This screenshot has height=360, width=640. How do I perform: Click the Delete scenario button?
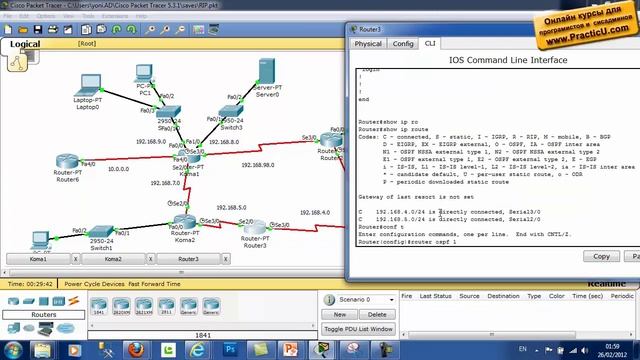pos(377,315)
